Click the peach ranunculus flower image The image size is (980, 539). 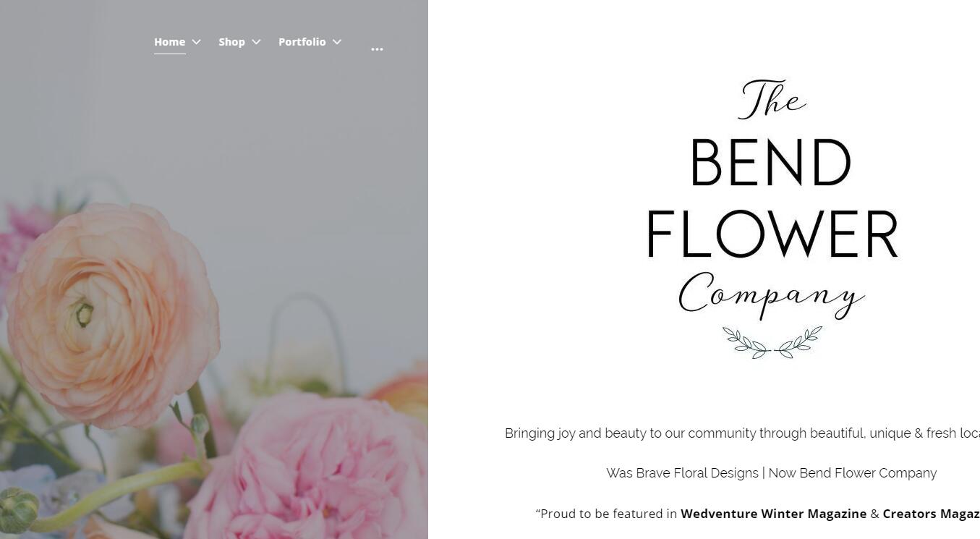[112, 315]
